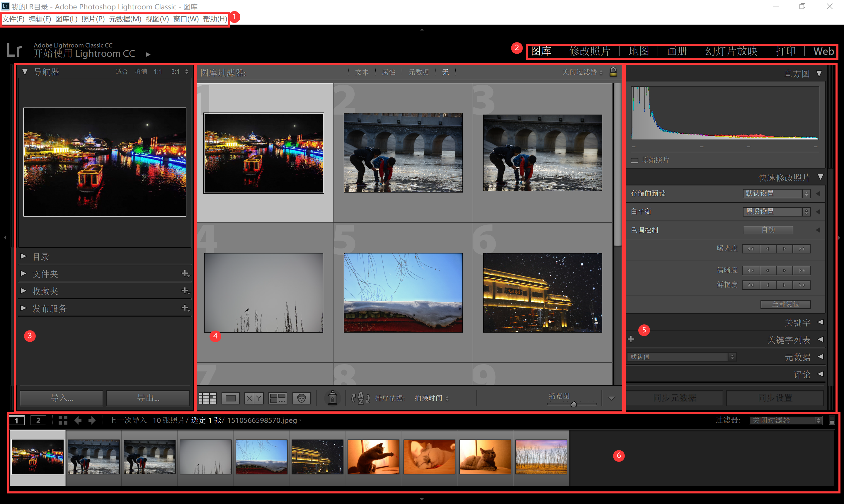Viewport: 844px width, 504px height.
Task: Open survey view icon
Action: point(278,398)
